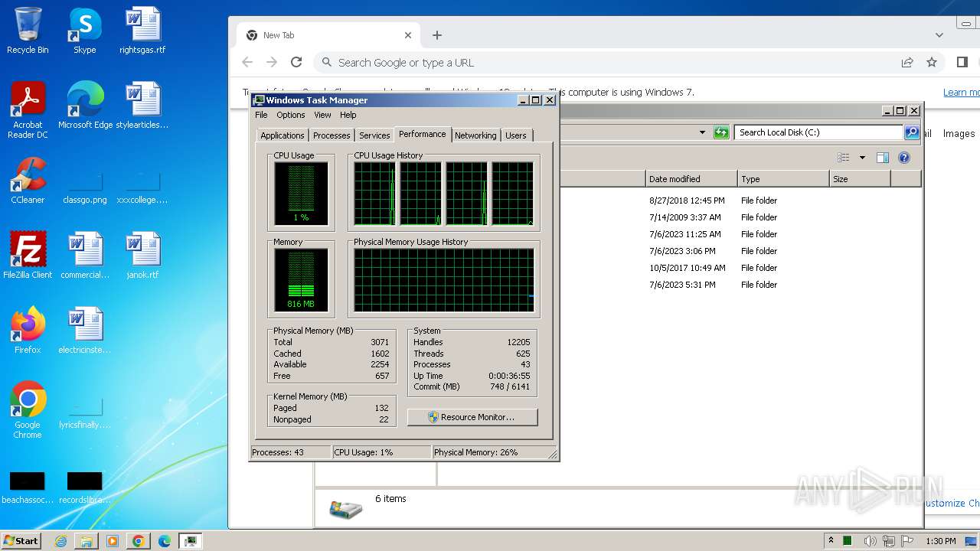Launch Skype from the desktop
Screen dimensions: 980x551
click(85, 31)
